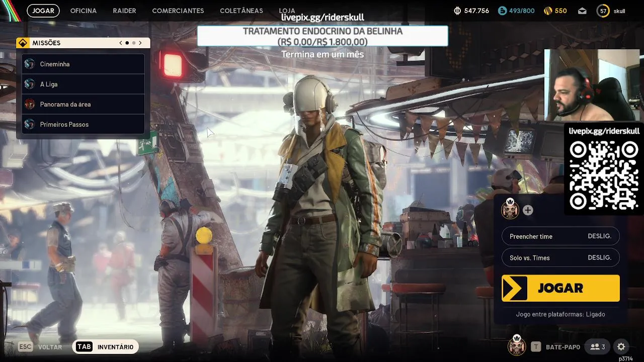The width and height of the screenshot is (644, 362).
Task: Open the JOGAR tab
Action: tap(43, 11)
